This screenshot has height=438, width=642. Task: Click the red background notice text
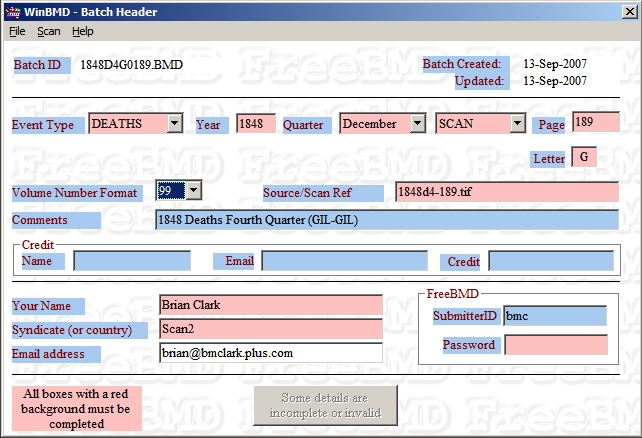(77, 409)
